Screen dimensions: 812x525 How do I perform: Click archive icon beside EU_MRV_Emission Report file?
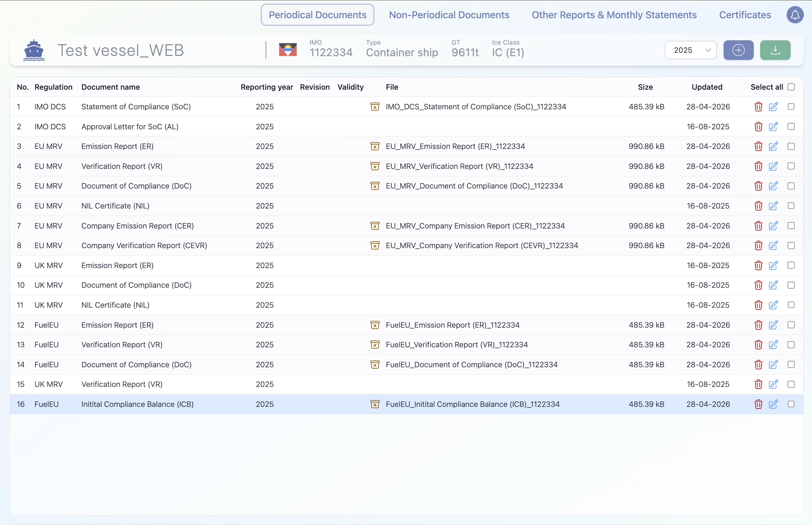(x=375, y=146)
